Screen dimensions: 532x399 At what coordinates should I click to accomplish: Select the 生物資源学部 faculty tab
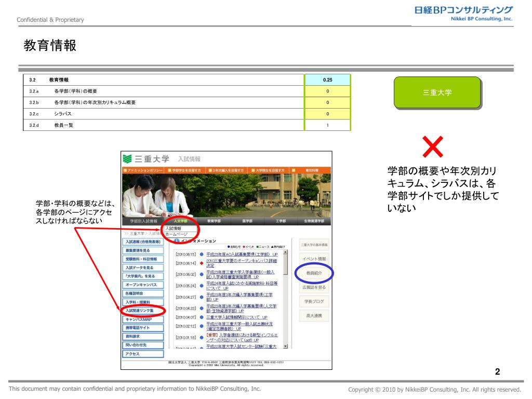pyautogui.click(x=314, y=221)
